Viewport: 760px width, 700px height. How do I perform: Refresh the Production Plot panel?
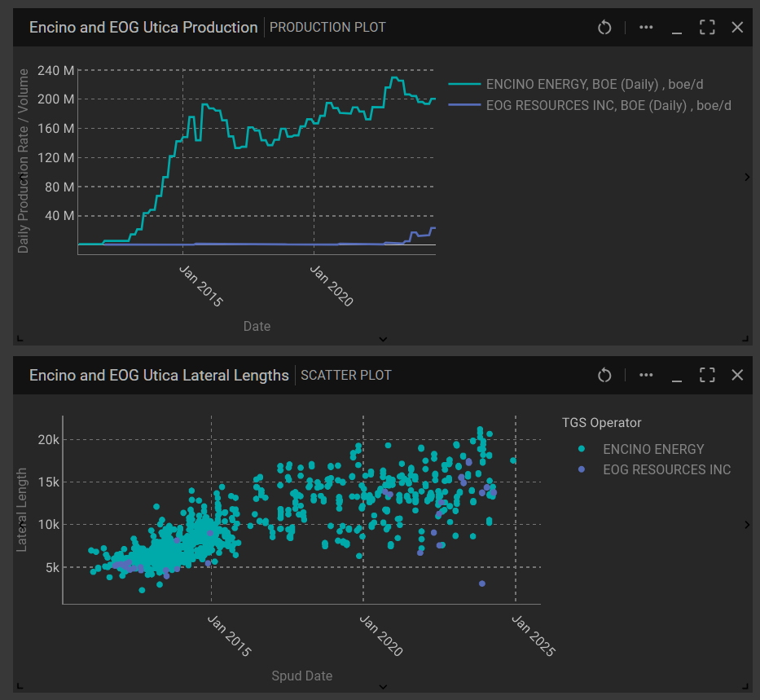[x=604, y=27]
